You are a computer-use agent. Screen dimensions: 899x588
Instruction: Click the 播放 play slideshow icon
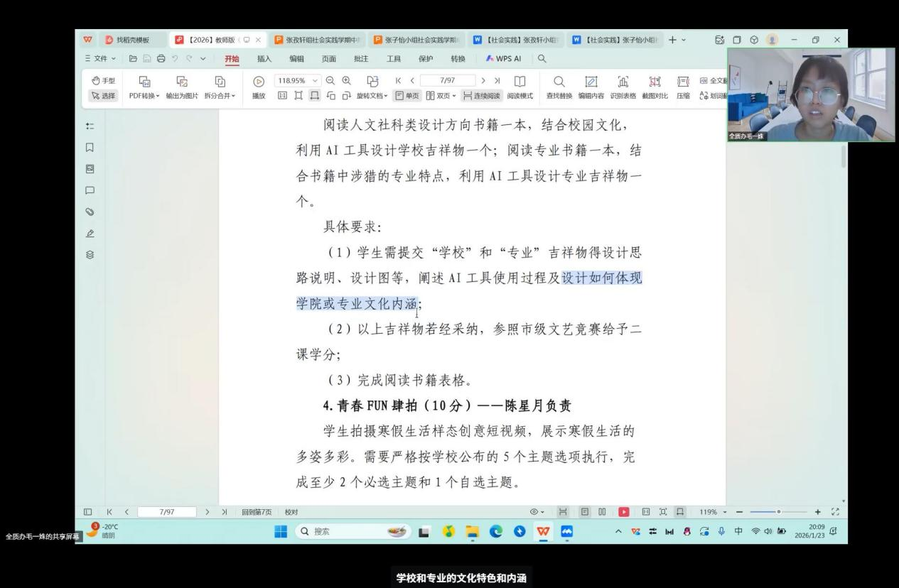click(x=259, y=82)
